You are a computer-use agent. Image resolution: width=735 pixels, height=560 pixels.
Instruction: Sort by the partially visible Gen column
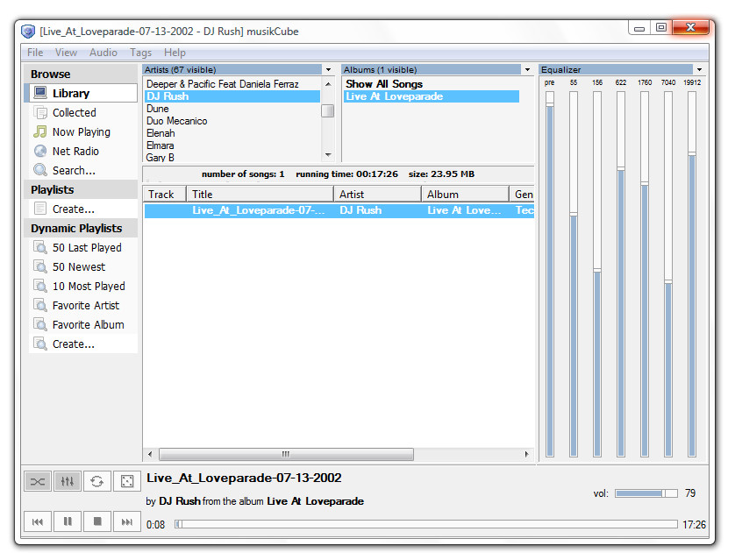click(x=522, y=194)
